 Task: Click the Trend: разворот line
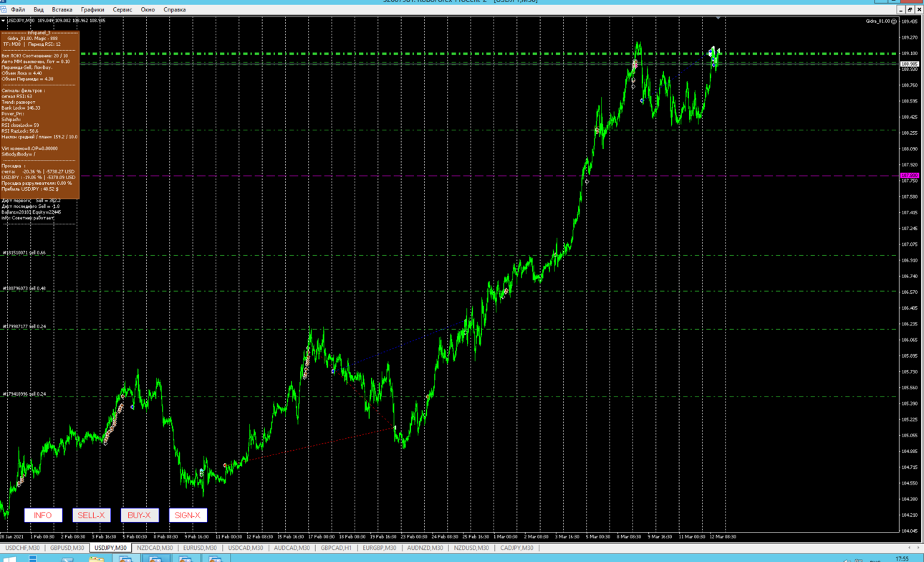[x=19, y=103]
